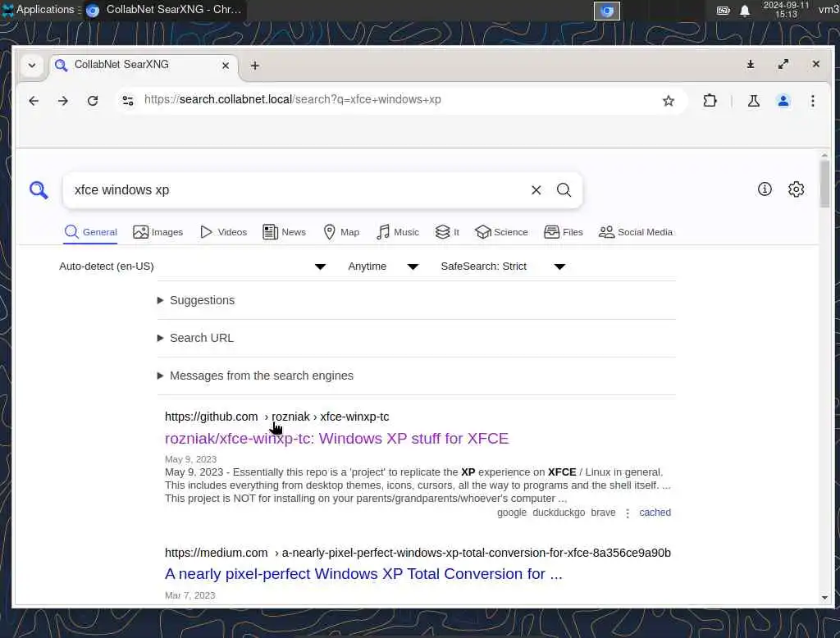
Task: Click the github.com result URL
Action: (277, 417)
